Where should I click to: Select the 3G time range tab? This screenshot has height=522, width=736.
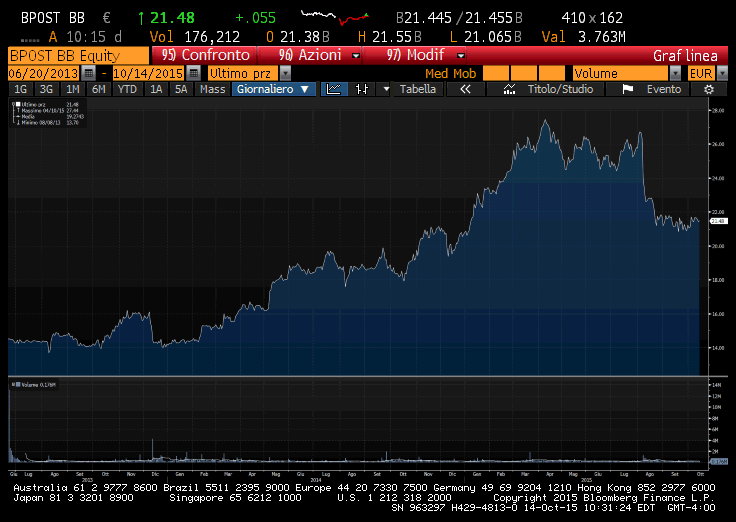[x=46, y=89]
